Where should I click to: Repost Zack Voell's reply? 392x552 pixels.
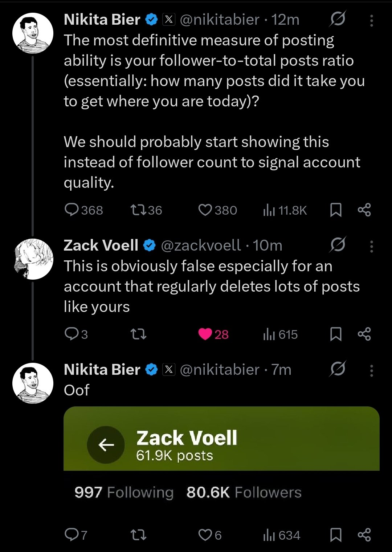point(138,334)
